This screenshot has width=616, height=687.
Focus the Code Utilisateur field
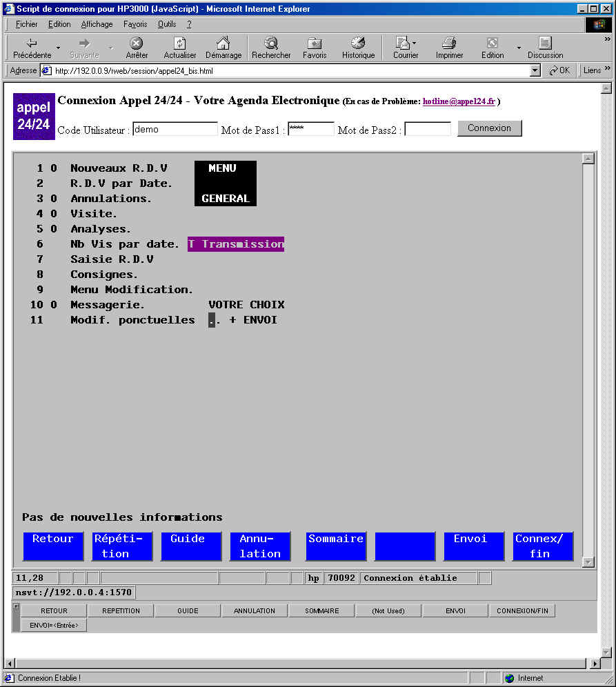tap(175, 129)
